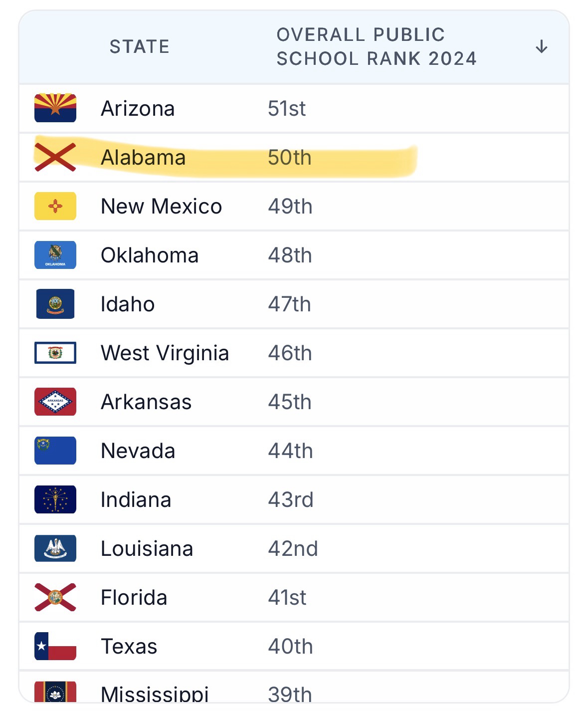The height and width of the screenshot is (725, 588).
Task: Click Indiana's 43rd rank cell
Action: point(290,500)
